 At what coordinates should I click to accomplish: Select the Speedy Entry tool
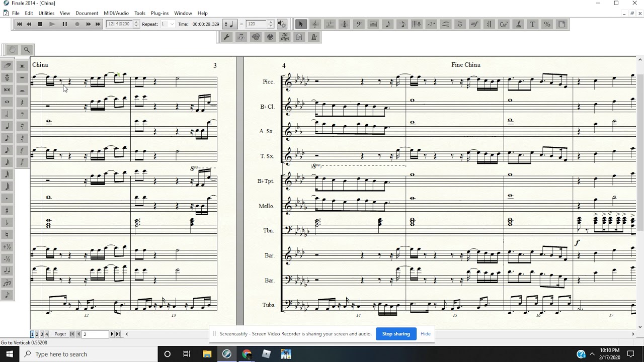[403, 24]
